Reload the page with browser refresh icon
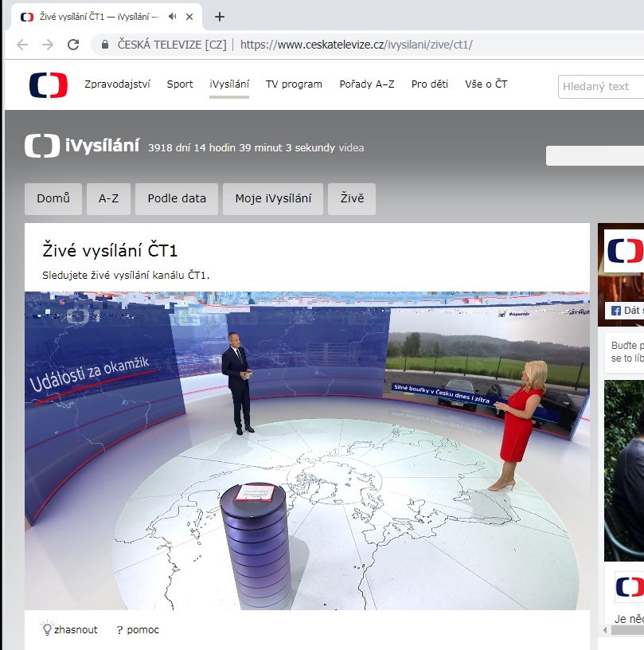This screenshot has height=650, width=644. click(73, 45)
